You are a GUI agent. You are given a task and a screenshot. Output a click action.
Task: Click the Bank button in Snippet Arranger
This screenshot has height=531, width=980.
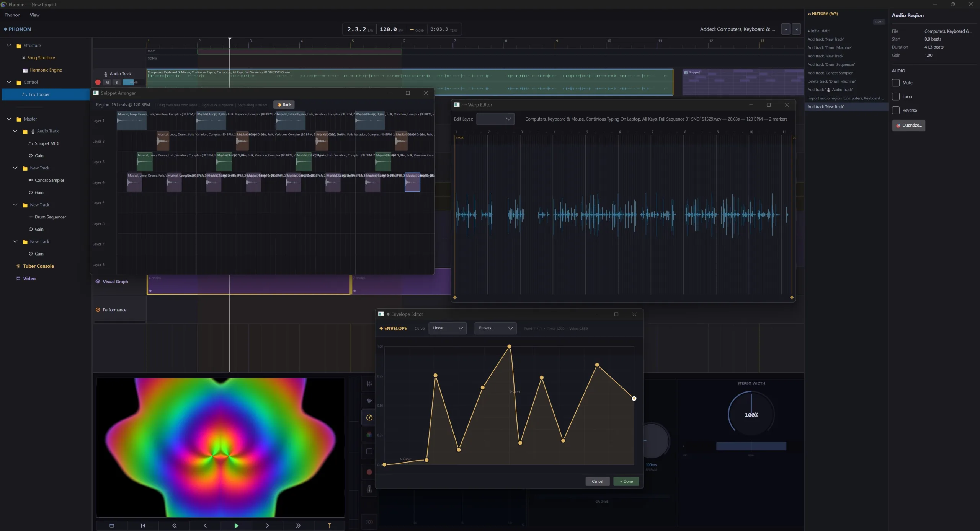pyautogui.click(x=284, y=104)
